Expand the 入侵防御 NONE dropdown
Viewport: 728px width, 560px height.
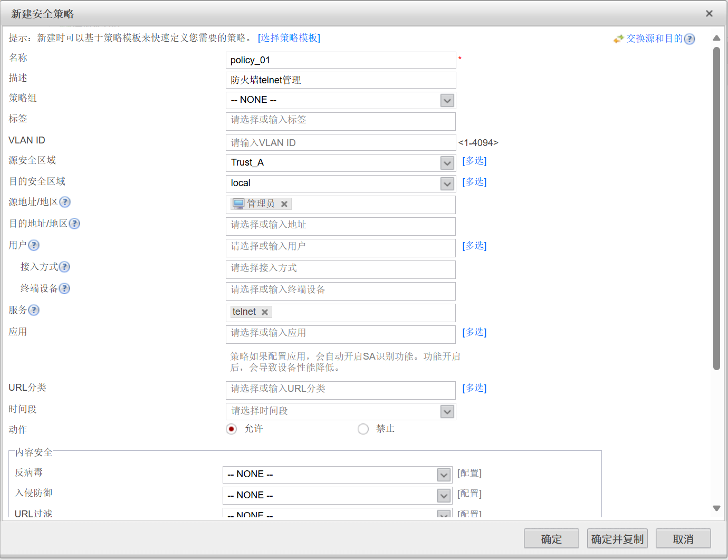click(x=444, y=496)
